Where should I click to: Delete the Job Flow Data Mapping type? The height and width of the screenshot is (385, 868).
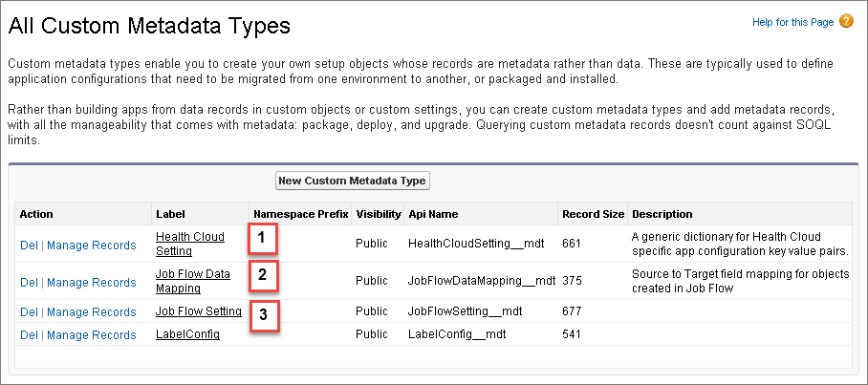(29, 283)
